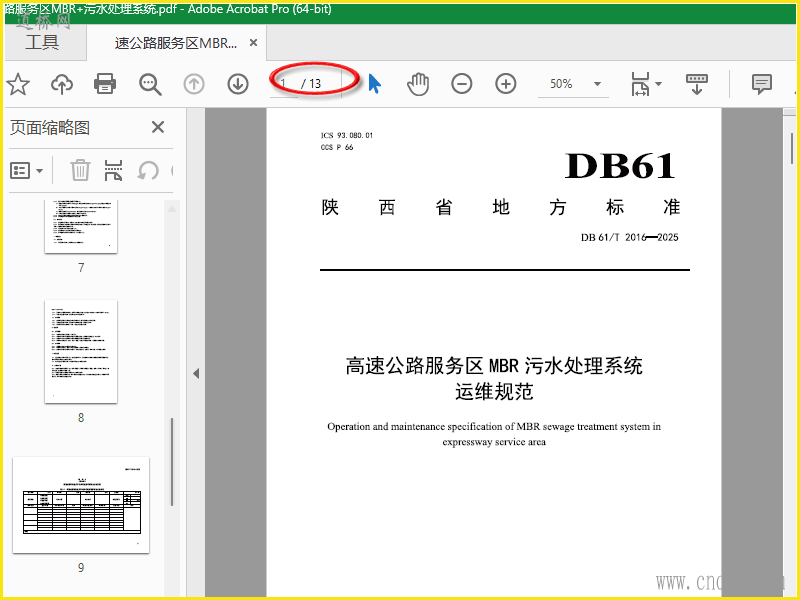
Task: Click the 页面缩略图 panel title
Action: [50, 128]
